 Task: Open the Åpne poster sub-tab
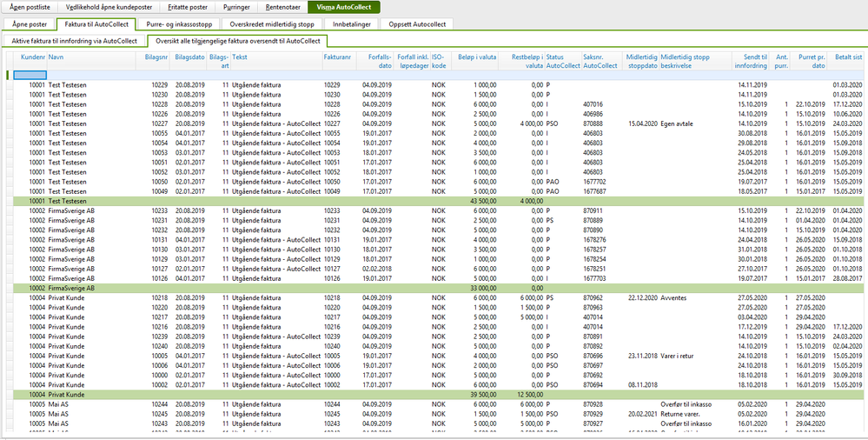pos(28,24)
